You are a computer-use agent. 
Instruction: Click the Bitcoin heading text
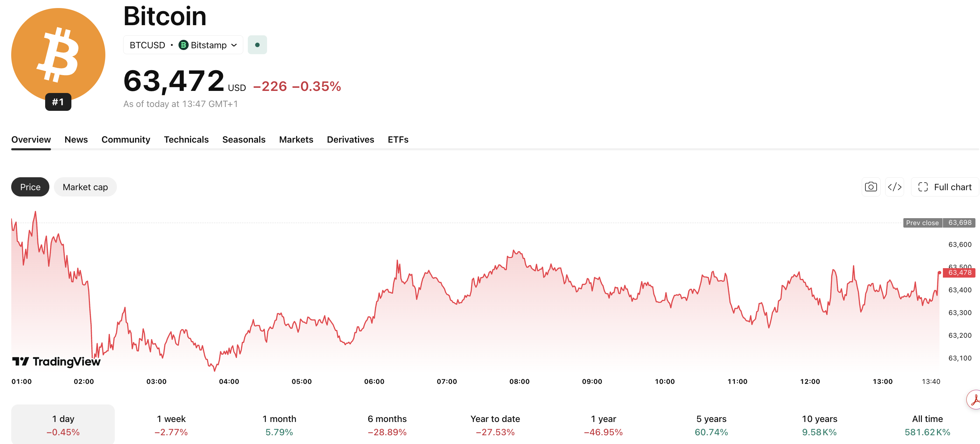pos(165,16)
